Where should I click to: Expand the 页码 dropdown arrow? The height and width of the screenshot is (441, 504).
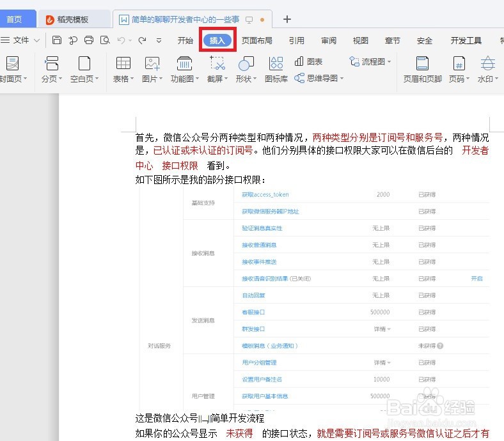468,79
